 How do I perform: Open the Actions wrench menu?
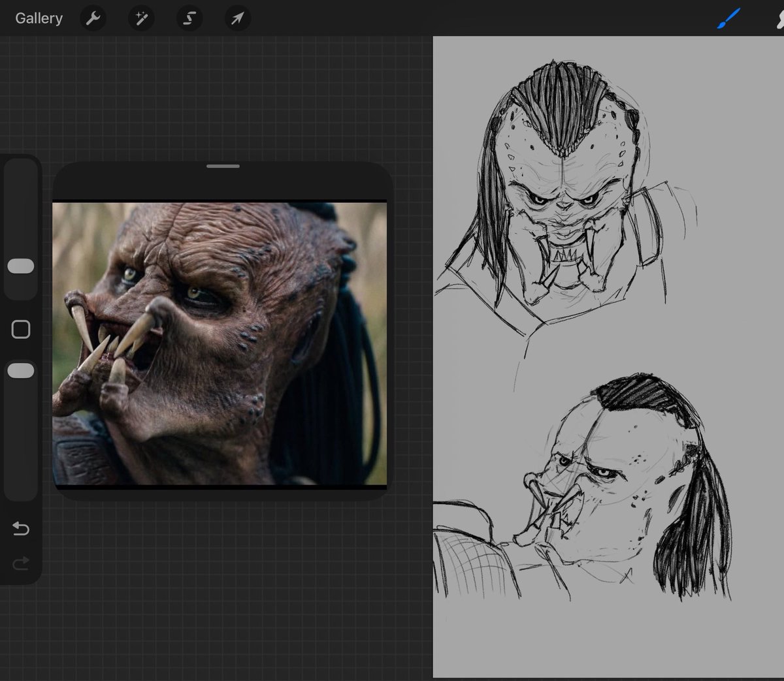93,19
